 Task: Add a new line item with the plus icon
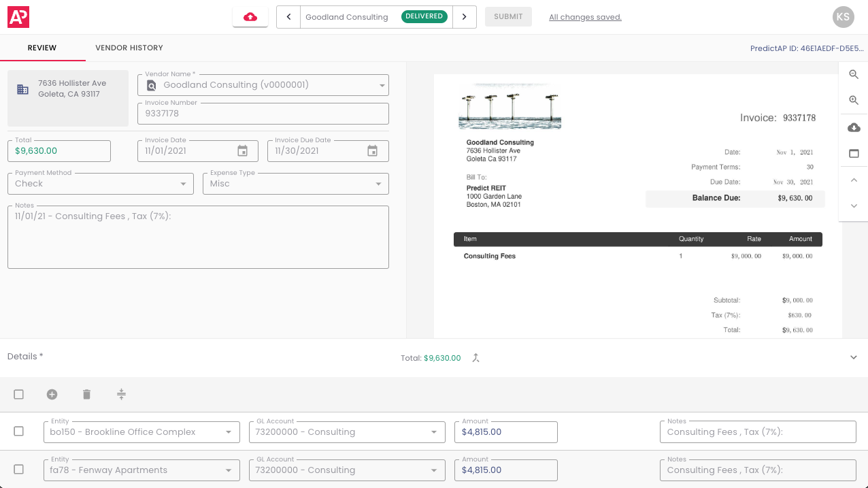52,394
